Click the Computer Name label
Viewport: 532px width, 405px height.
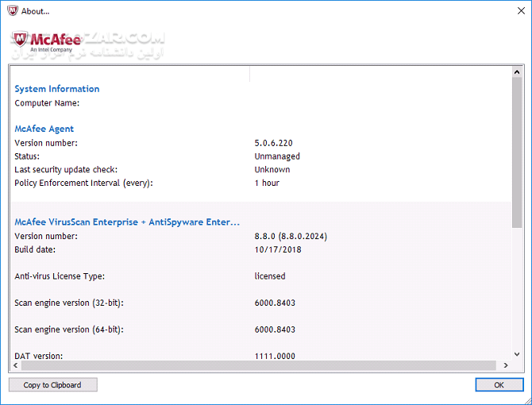pos(47,102)
